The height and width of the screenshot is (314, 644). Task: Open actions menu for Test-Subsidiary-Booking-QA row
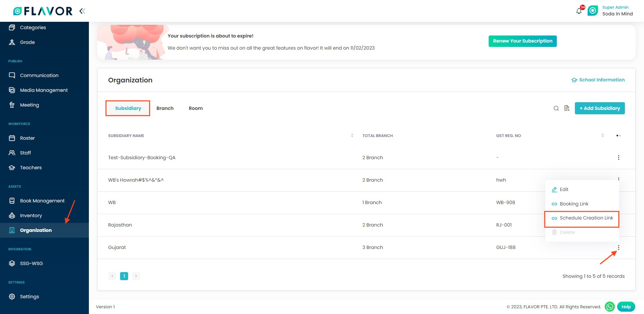click(619, 158)
